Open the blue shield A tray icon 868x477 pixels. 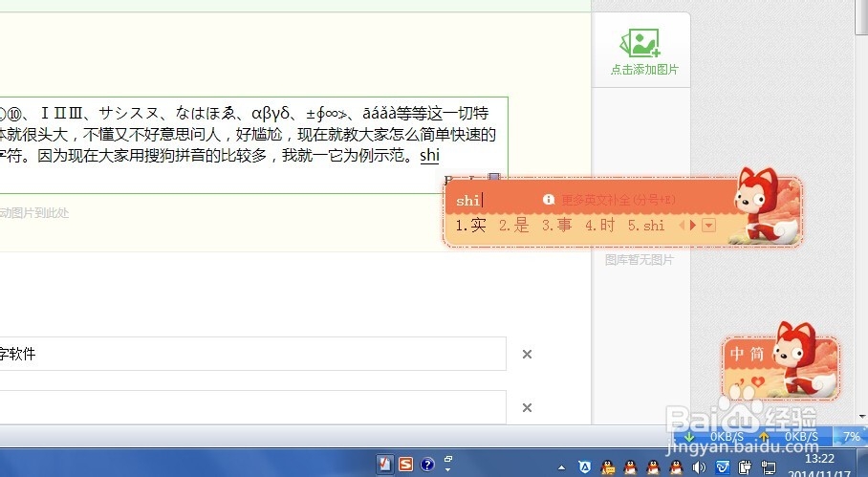pos(585,467)
